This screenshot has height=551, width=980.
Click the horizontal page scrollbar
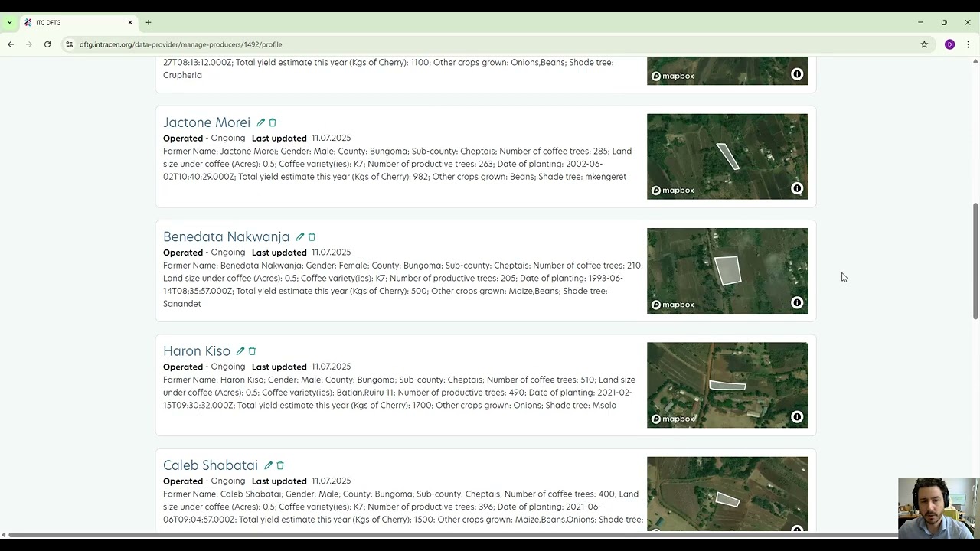coord(452,534)
